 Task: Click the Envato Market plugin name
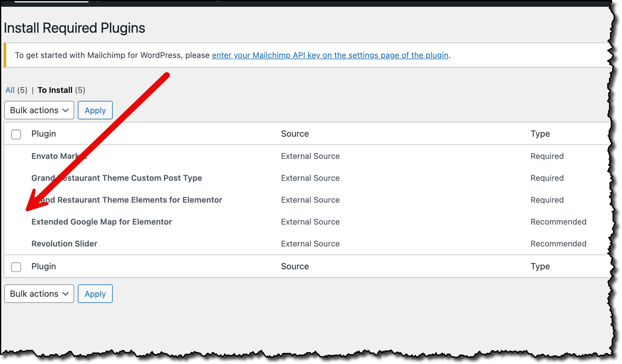click(53, 156)
